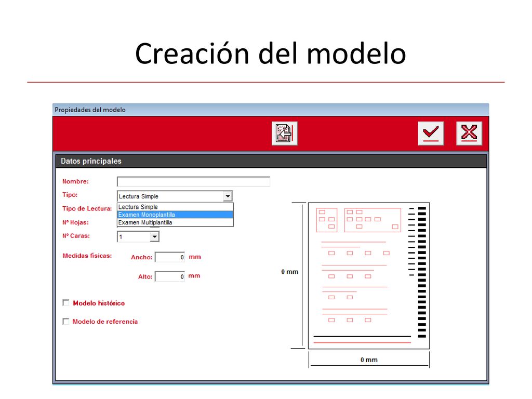Click the Tipo de Lectura label
The image size is (532, 399).
pos(87,208)
